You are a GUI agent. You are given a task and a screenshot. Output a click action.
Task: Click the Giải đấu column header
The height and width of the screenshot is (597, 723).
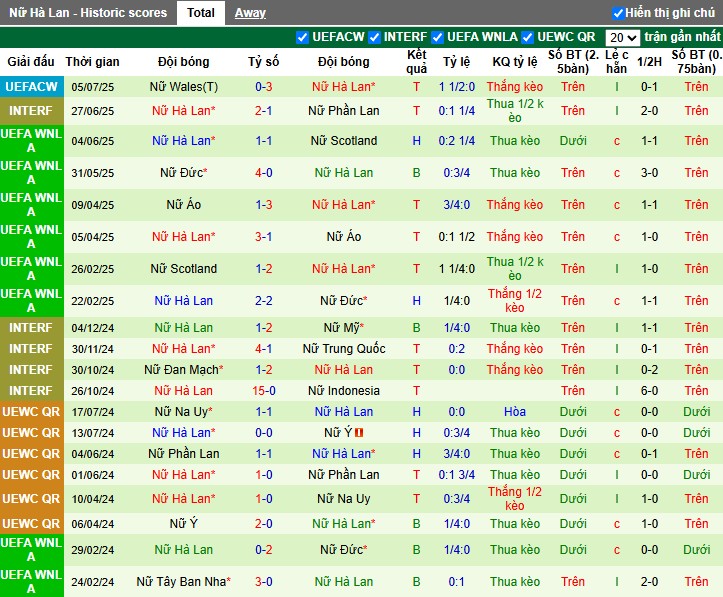[31, 61]
